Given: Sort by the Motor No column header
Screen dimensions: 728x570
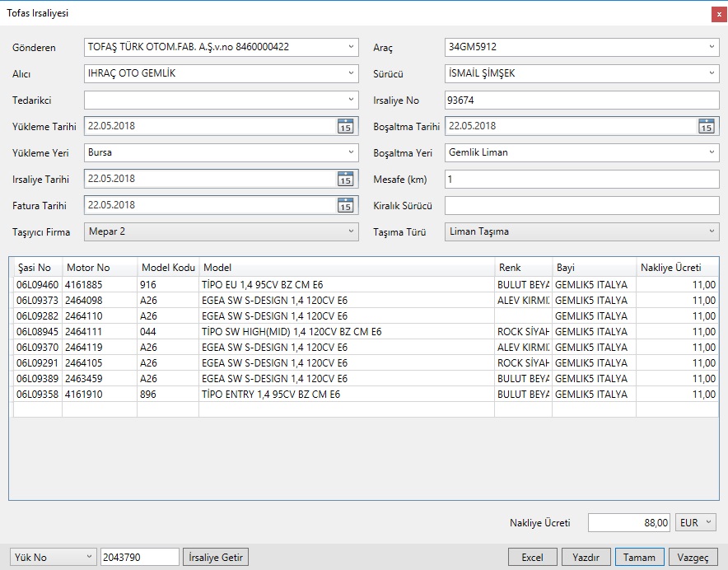Looking at the screenshot, I should pos(100,268).
